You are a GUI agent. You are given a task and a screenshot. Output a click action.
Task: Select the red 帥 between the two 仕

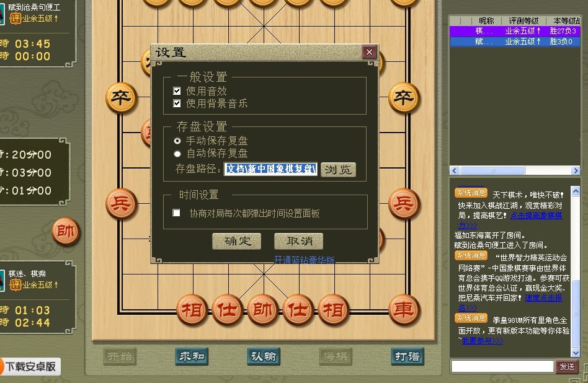tap(262, 310)
